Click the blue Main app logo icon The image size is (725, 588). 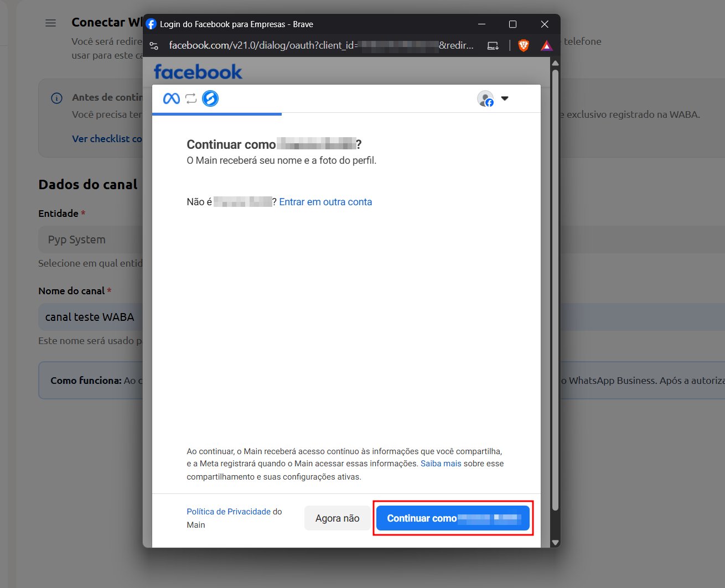coord(210,98)
